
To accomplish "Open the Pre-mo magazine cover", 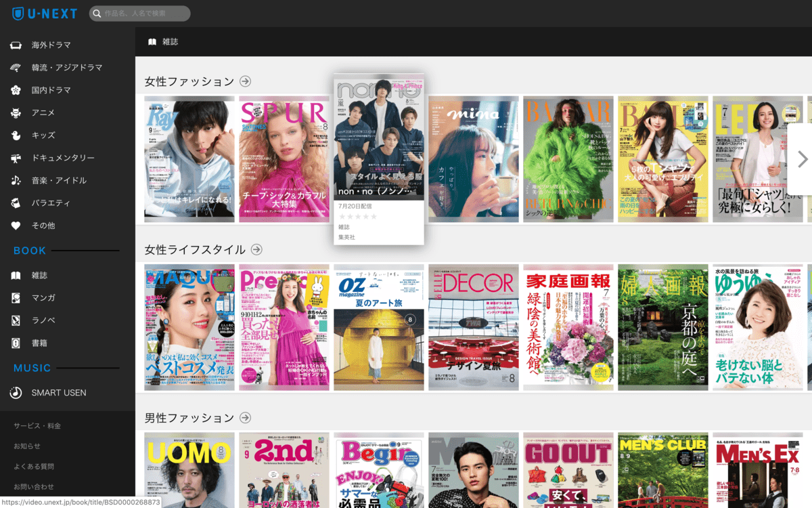I will click(284, 327).
